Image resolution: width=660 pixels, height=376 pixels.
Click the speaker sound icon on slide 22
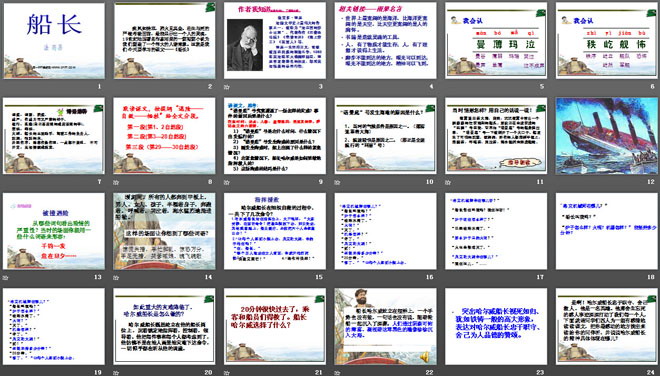424,357
